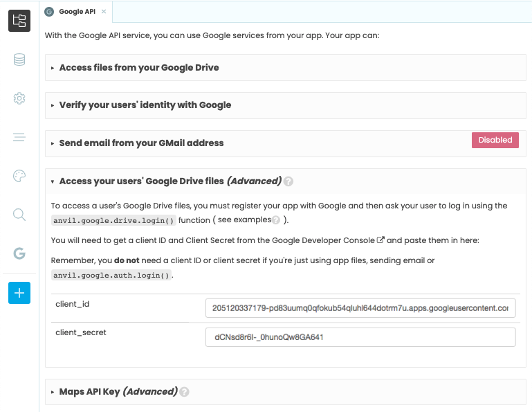Click help icon after 'see examples'
The height and width of the screenshot is (412, 532).
pos(276,220)
